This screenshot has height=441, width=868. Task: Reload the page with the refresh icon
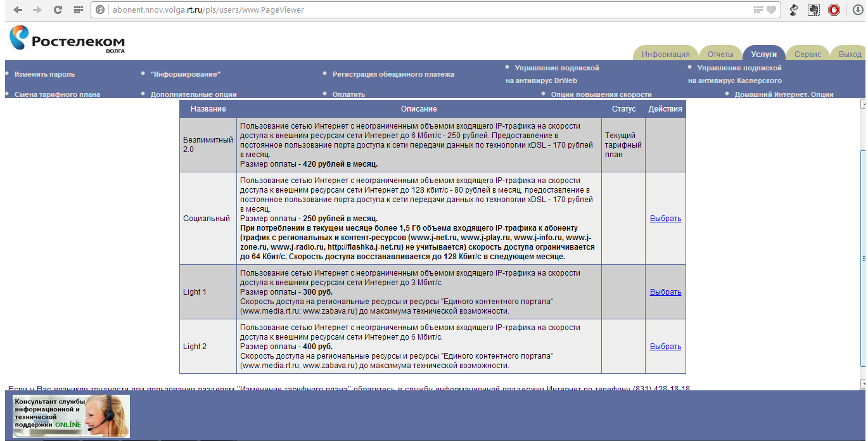tap(58, 10)
